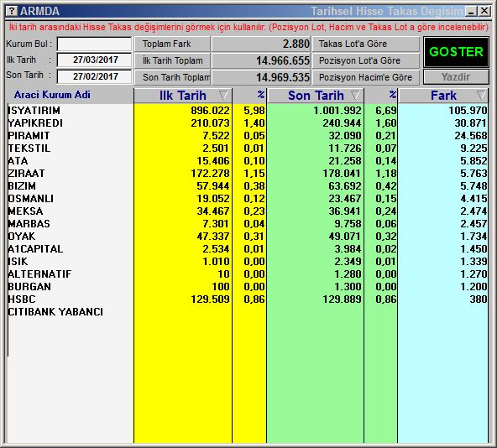Click Son Tarih value 240.944
The image size is (497, 448).
[x=342, y=123]
